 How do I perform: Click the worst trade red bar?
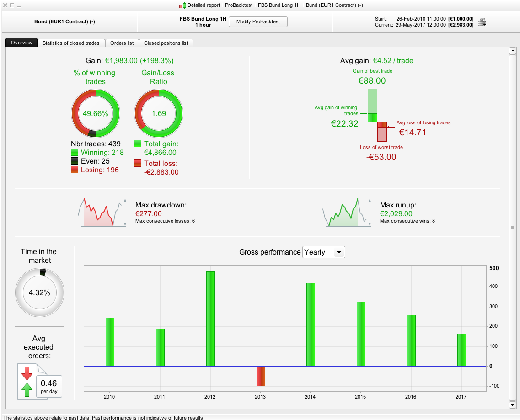382,132
